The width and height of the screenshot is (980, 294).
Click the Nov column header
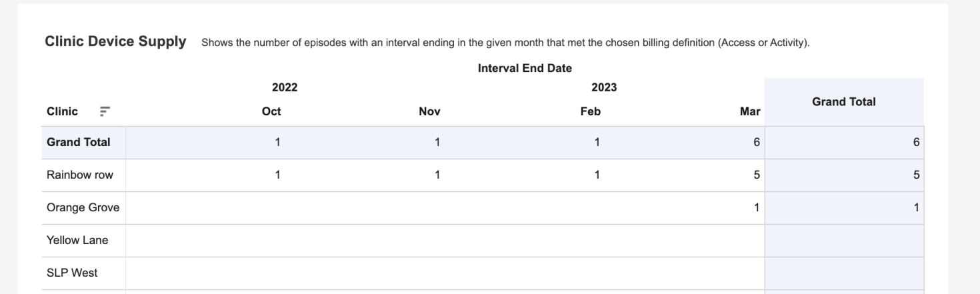tap(430, 112)
